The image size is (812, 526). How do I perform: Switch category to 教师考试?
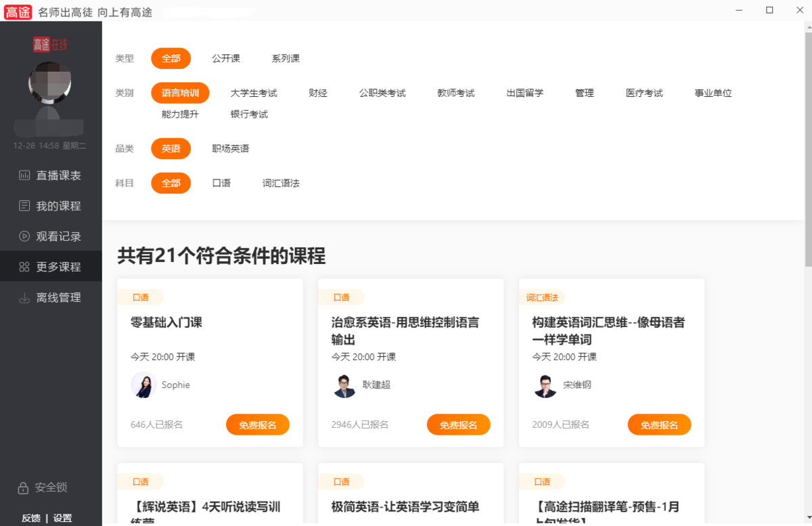point(455,93)
